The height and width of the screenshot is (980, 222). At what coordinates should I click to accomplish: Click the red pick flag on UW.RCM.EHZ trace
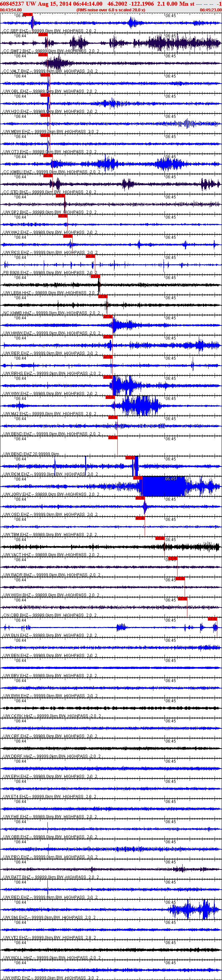click(130, 458)
